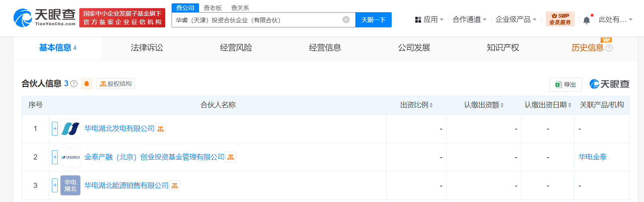
Task: Open the 华电湖北发电有限公司 link
Action: tap(119, 129)
